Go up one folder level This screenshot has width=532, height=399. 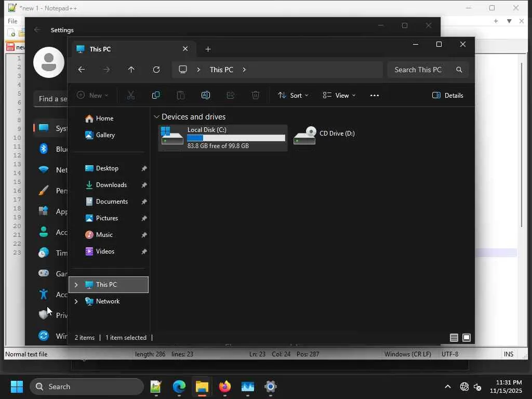[x=131, y=70]
